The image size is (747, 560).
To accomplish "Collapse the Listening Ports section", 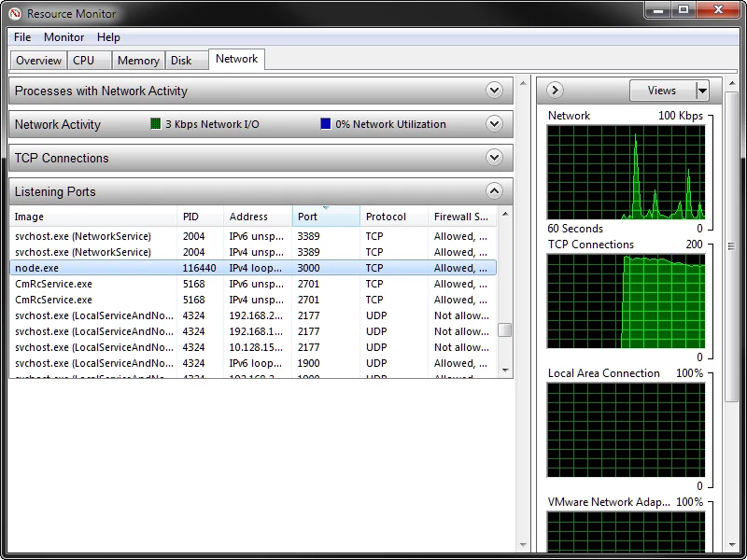I will [x=495, y=191].
